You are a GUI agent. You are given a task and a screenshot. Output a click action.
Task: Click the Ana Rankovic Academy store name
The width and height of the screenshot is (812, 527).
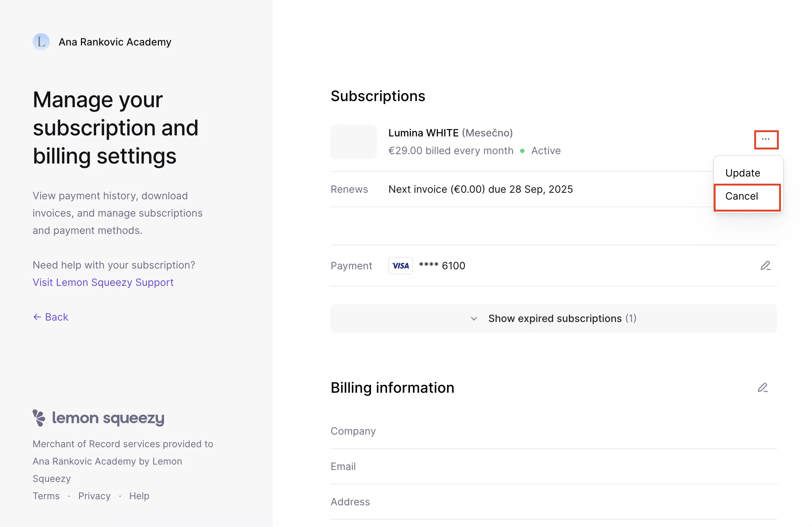[115, 42]
